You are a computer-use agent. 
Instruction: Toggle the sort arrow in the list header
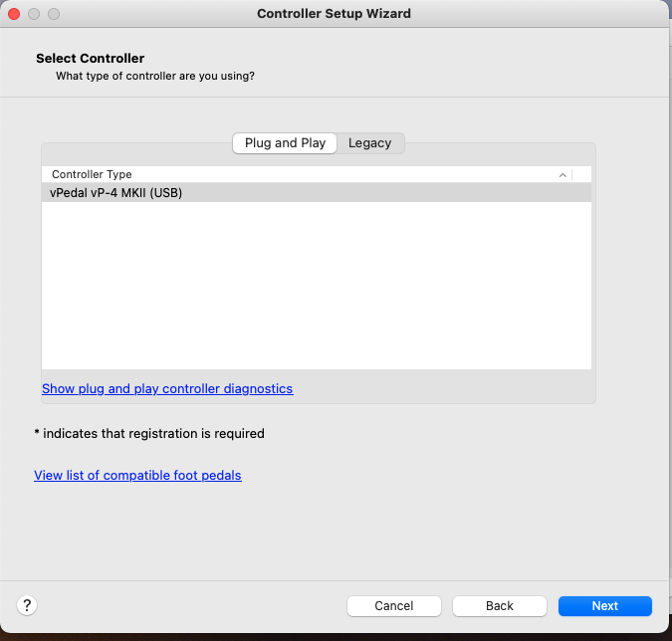coord(562,174)
